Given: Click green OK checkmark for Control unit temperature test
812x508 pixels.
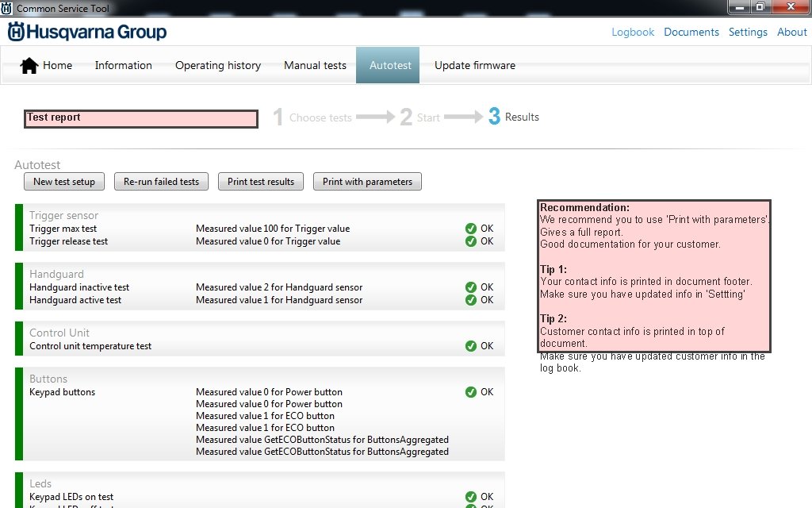Looking at the screenshot, I should [471, 346].
